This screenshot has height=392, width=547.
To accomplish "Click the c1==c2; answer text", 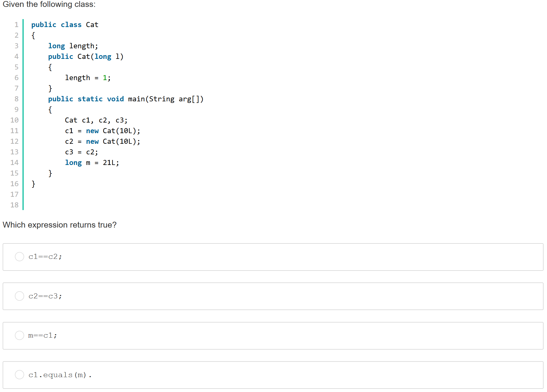I will [x=45, y=256].
